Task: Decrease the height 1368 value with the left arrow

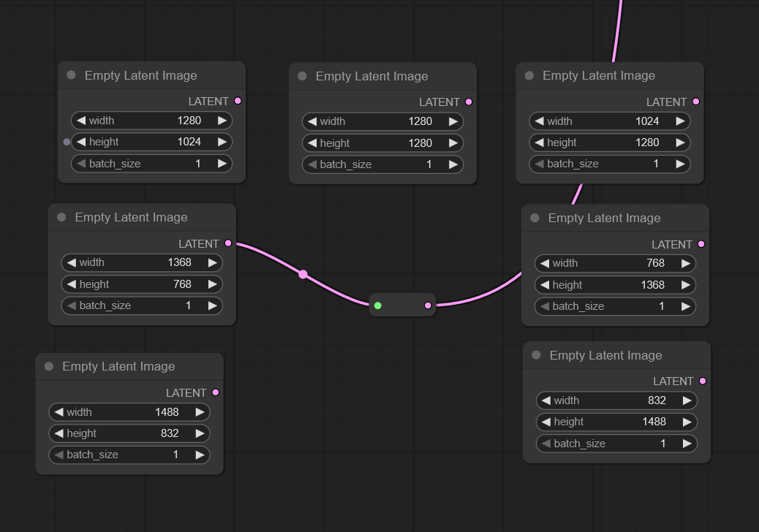Action: click(x=545, y=285)
